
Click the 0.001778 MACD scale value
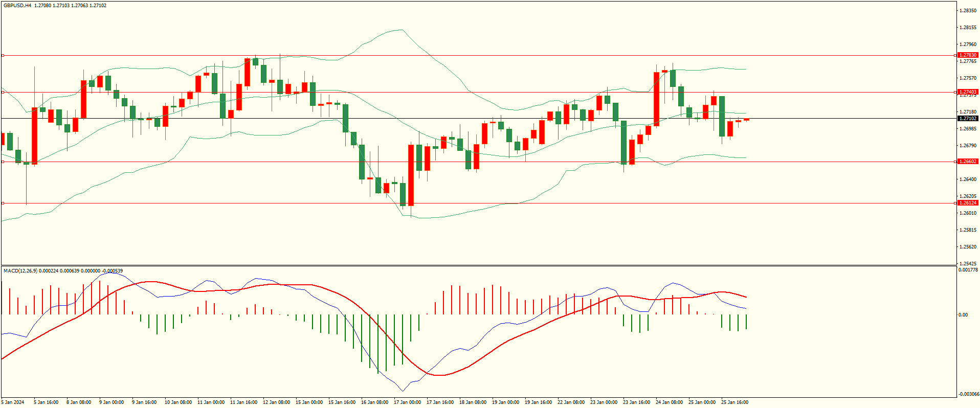pos(968,270)
